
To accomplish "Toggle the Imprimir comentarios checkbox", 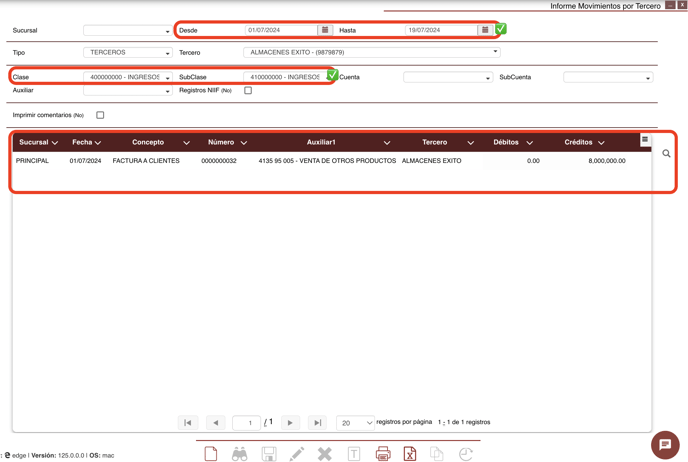I will click(x=100, y=115).
